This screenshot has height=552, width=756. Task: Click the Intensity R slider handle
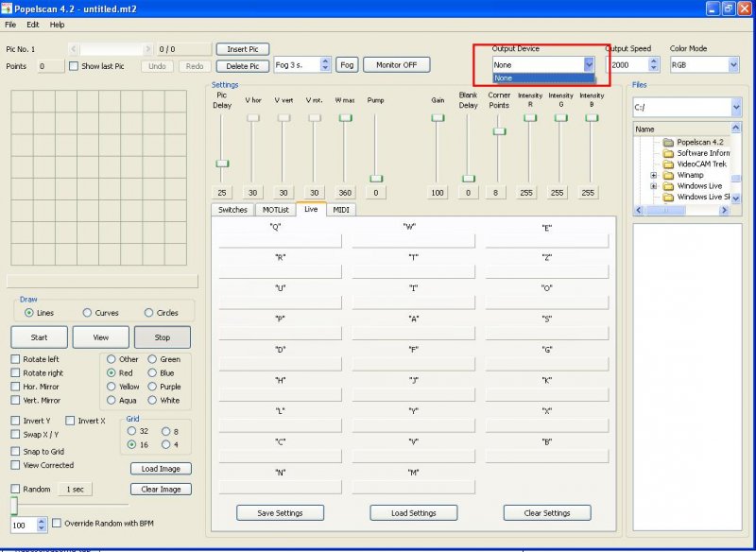(530, 117)
